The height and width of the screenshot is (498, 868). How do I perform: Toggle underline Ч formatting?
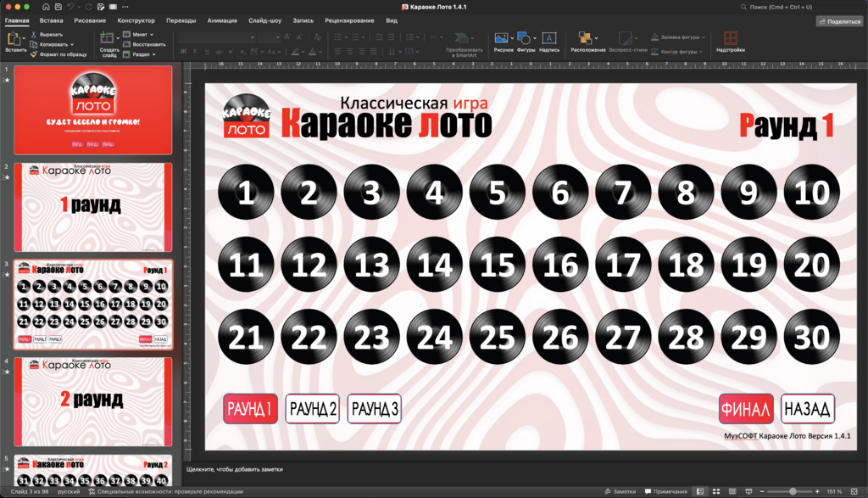point(207,52)
